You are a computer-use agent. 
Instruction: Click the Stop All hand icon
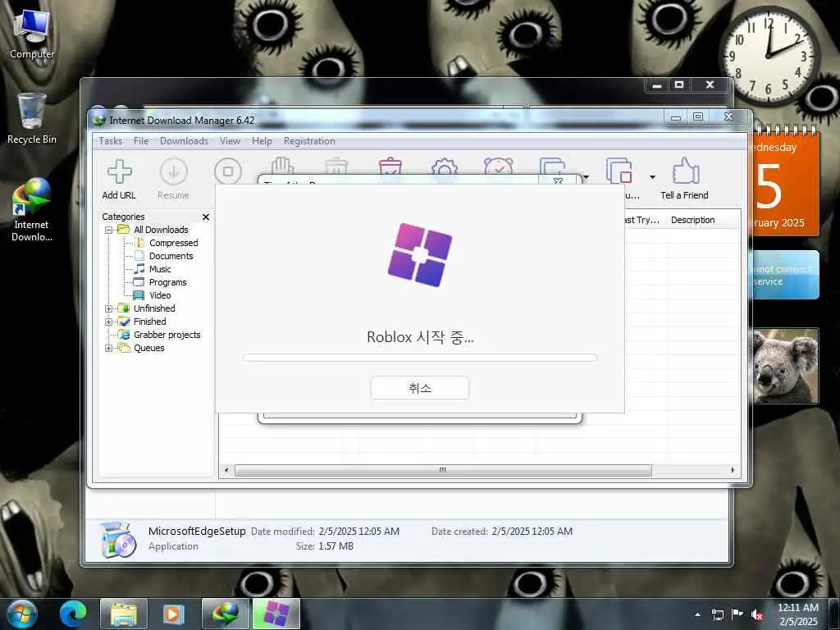click(282, 166)
